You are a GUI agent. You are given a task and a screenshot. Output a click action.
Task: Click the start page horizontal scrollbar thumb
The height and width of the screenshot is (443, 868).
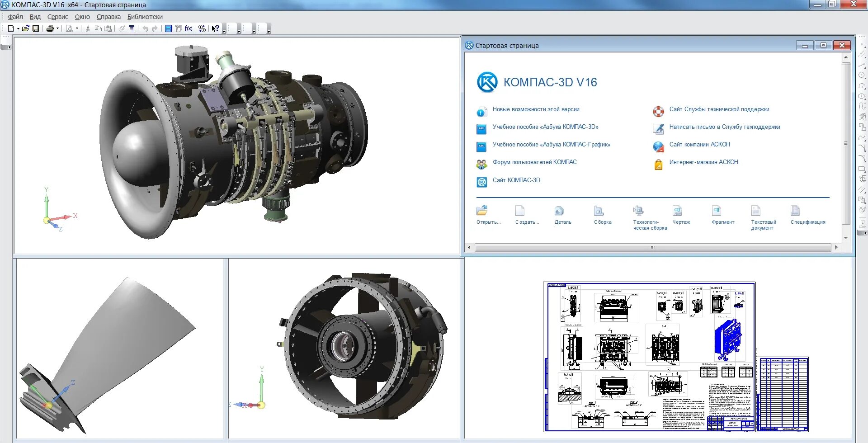[x=652, y=247]
